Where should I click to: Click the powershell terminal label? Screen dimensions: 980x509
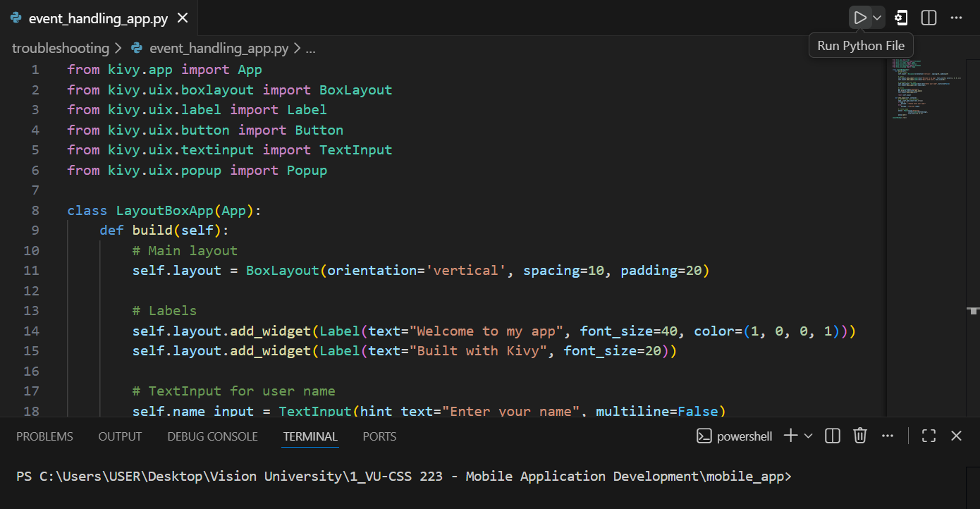[734, 436]
